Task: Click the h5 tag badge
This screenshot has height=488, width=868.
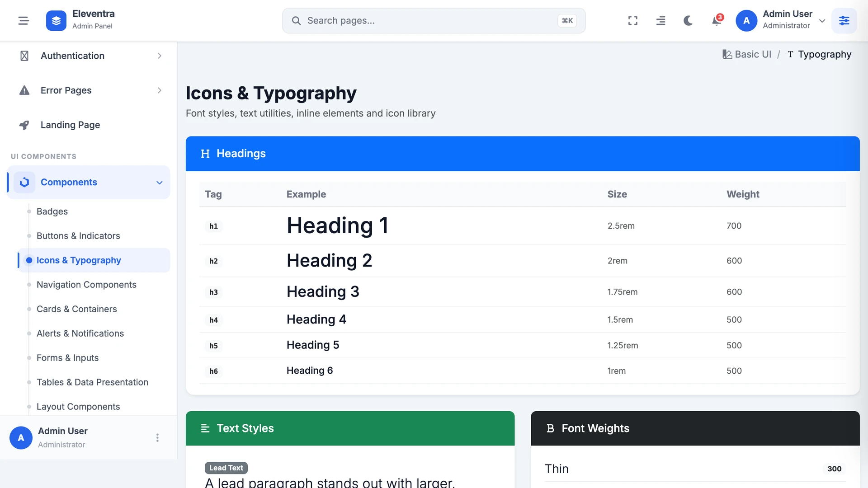Action: 213,346
